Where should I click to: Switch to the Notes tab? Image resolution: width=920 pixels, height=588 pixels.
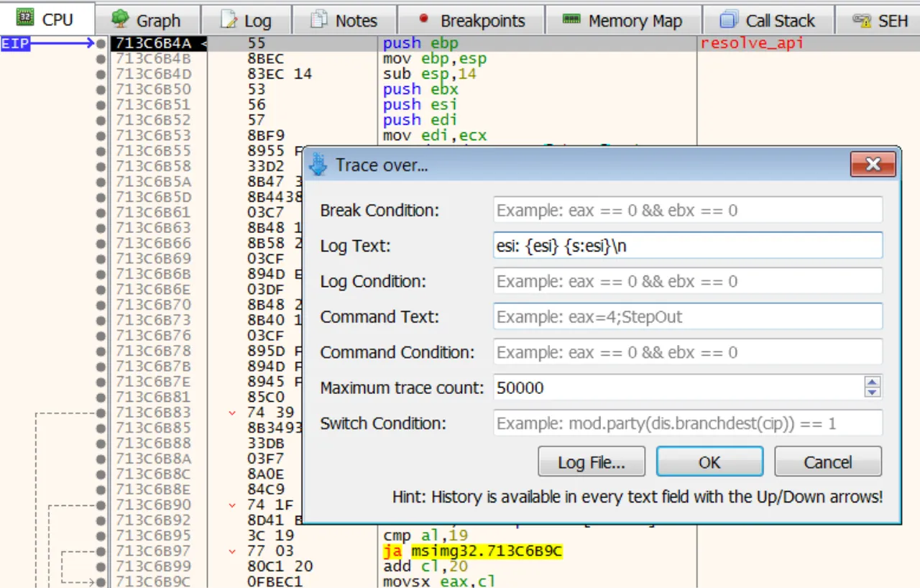344,21
